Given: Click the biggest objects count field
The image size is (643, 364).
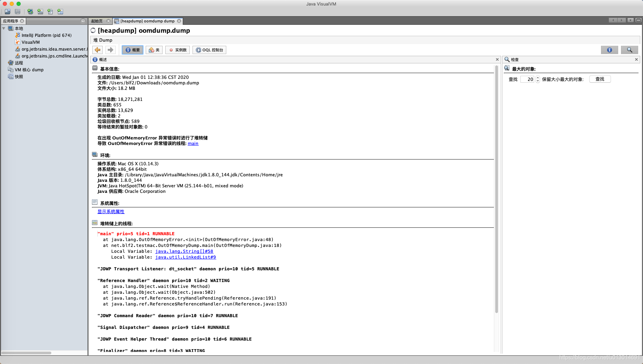Looking at the screenshot, I should point(527,79).
